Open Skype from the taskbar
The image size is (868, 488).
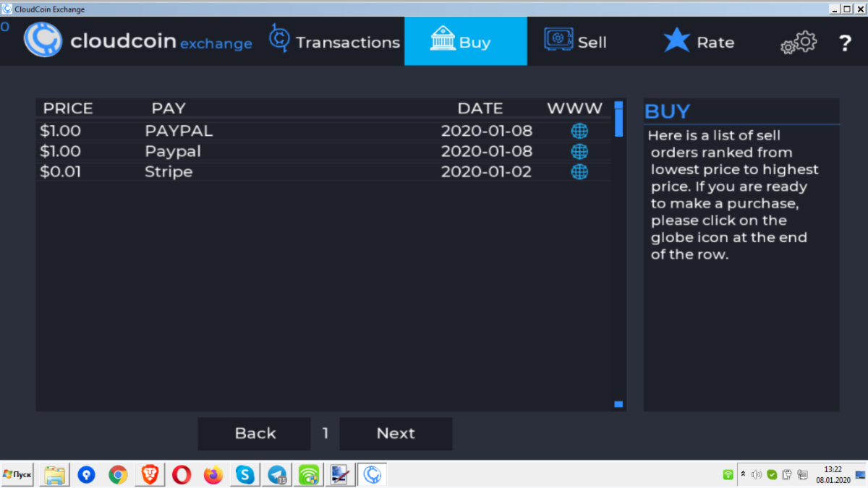pyautogui.click(x=245, y=475)
